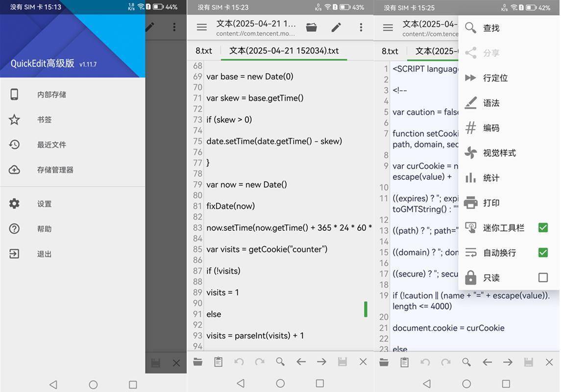Open the 编码 encoding option
The height and width of the screenshot is (392, 561).
pos(491,128)
